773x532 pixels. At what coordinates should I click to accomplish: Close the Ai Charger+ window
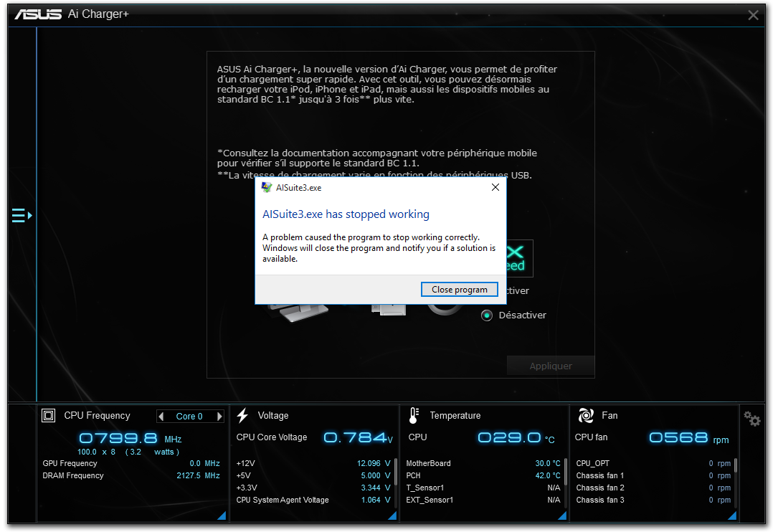tap(753, 15)
